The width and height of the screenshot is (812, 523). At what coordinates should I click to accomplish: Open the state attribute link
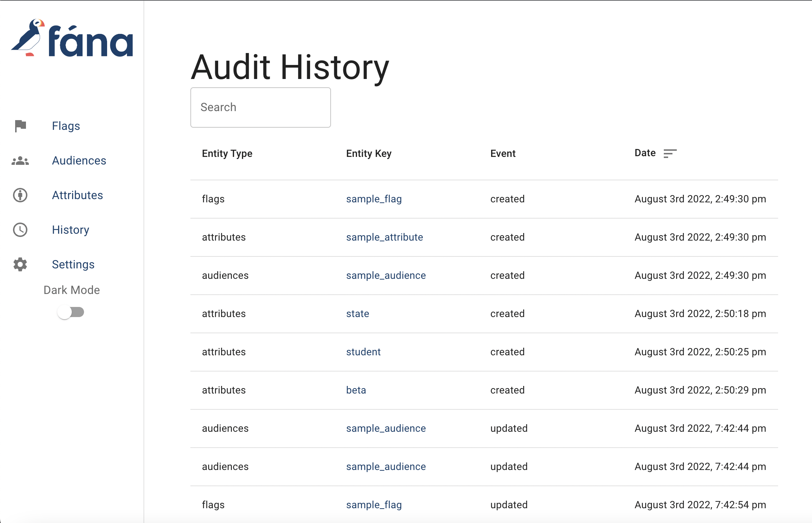tap(358, 314)
